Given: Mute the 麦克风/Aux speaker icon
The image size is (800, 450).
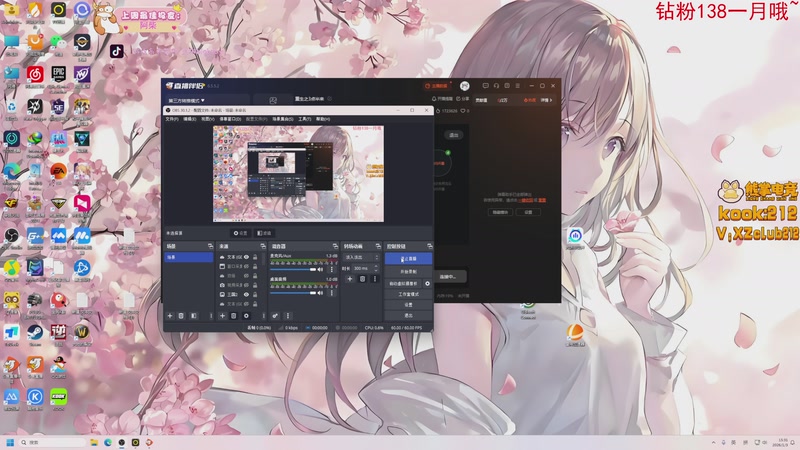Looking at the screenshot, I should coord(320,269).
